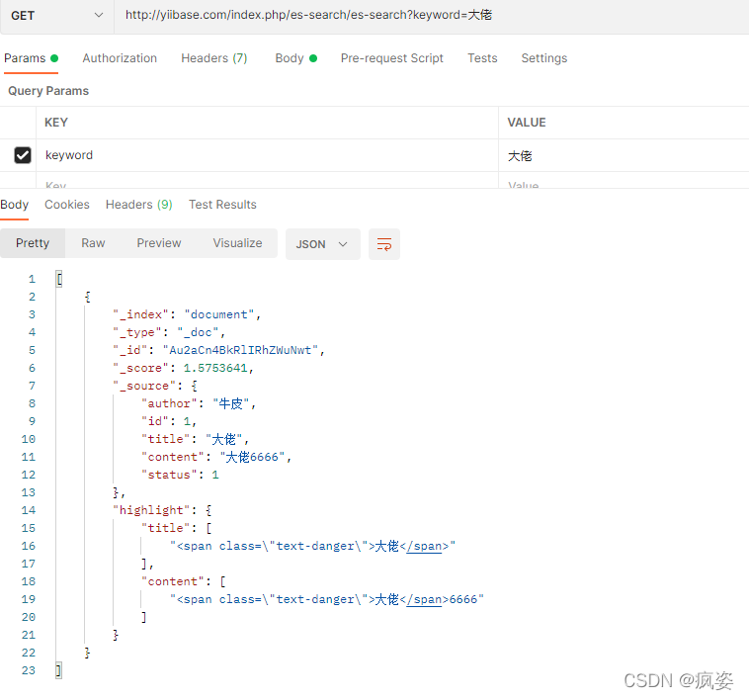Open the request Body tab

coord(296,58)
